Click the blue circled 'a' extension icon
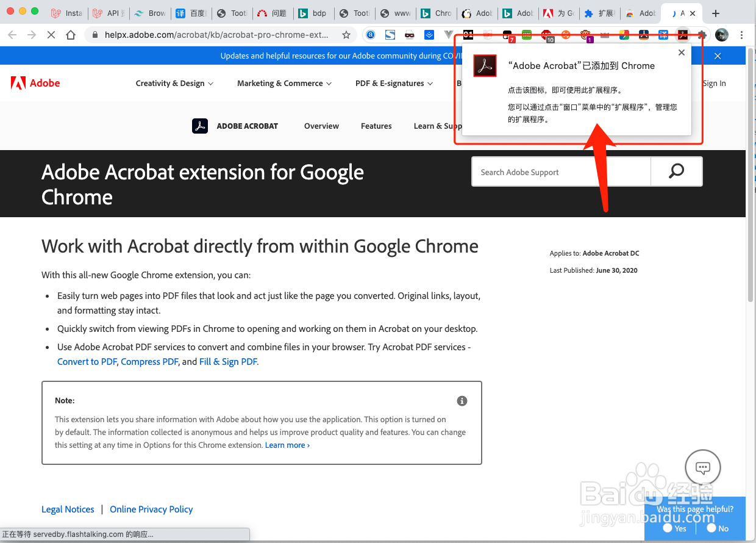The height and width of the screenshot is (543, 756). coord(371,35)
